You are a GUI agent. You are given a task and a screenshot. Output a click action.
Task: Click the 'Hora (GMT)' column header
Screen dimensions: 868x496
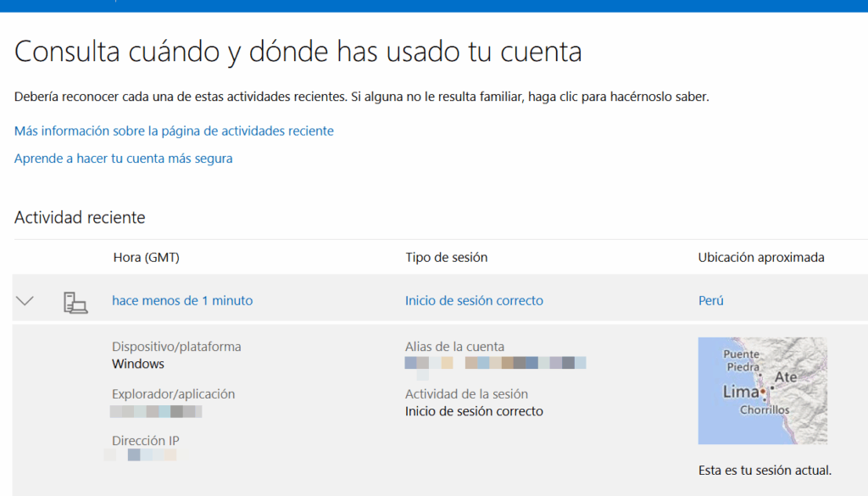(146, 258)
